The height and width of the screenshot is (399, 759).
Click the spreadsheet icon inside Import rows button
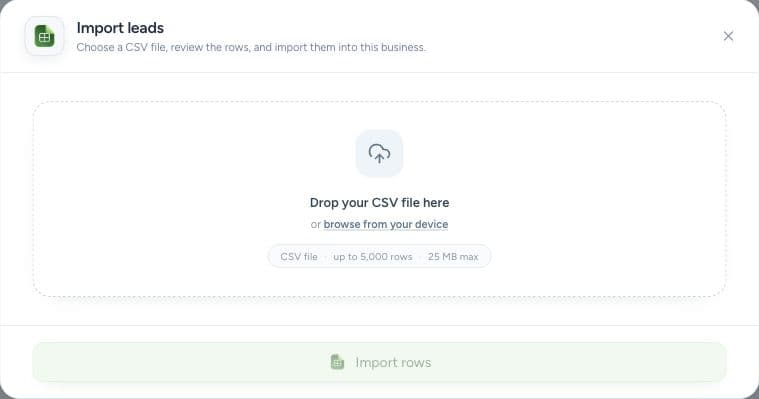tap(337, 362)
